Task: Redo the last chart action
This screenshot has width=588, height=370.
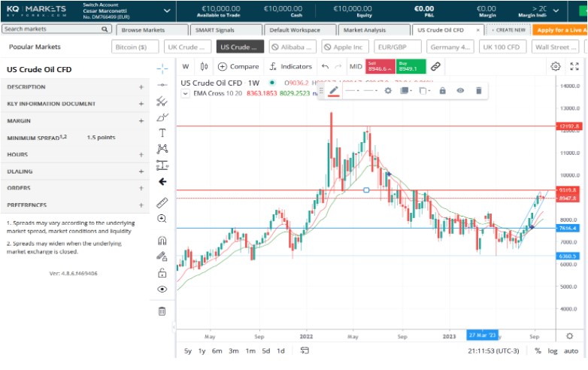Action: (x=338, y=66)
